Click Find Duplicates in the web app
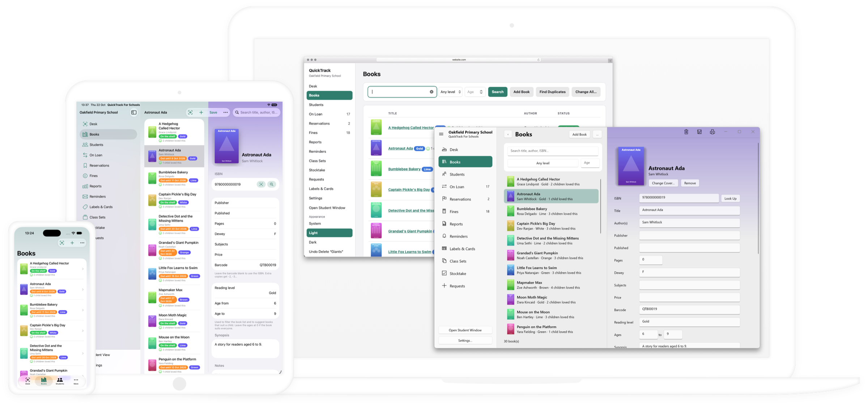This screenshot has width=868, height=405. pyautogui.click(x=552, y=92)
